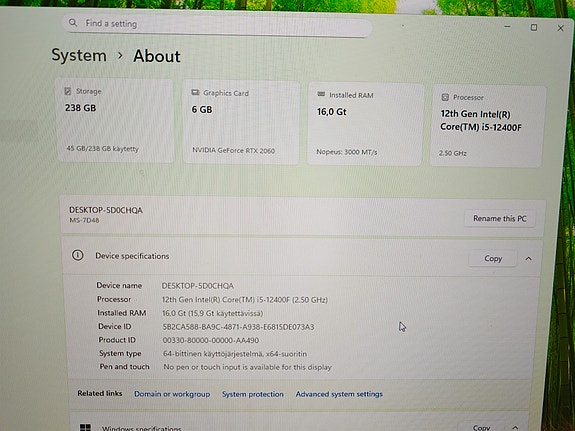Open the Installed RAM 16,0 Gt card
This screenshot has height=431, width=575.
(x=366, y=124)
